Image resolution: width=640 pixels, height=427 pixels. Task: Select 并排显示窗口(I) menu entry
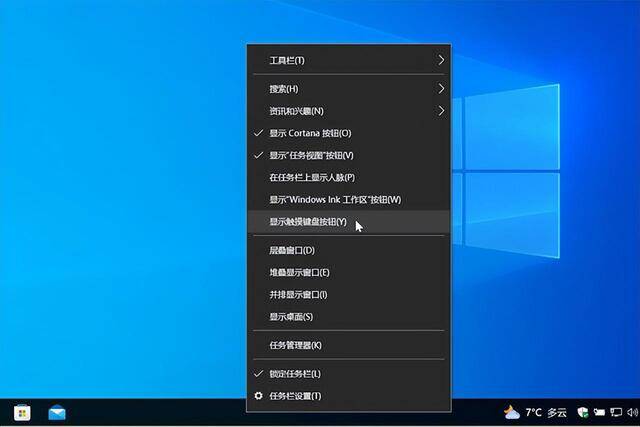pyautogui.click(x=349, y=295)
